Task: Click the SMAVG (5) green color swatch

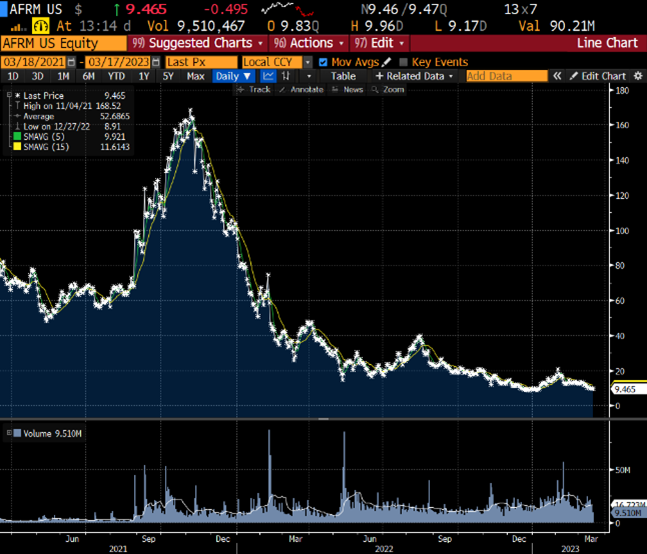Action: pyautogui.click(x=17, y=137)
